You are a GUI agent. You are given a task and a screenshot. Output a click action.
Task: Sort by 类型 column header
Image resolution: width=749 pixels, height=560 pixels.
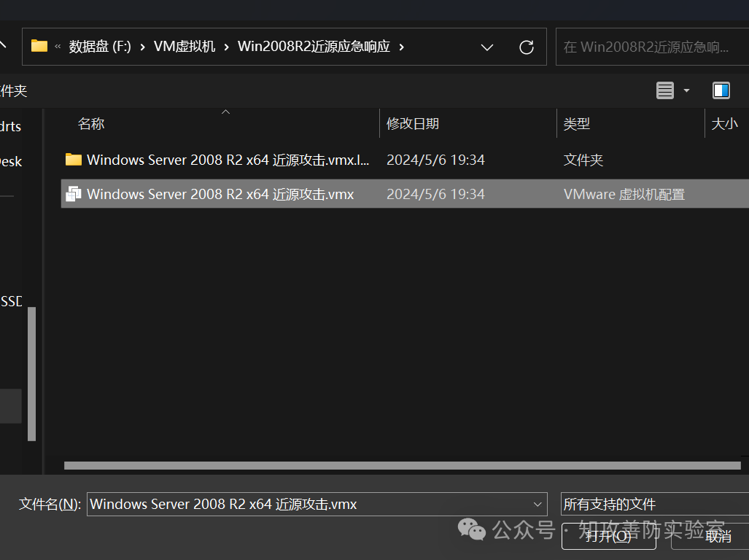click(577, 124)
